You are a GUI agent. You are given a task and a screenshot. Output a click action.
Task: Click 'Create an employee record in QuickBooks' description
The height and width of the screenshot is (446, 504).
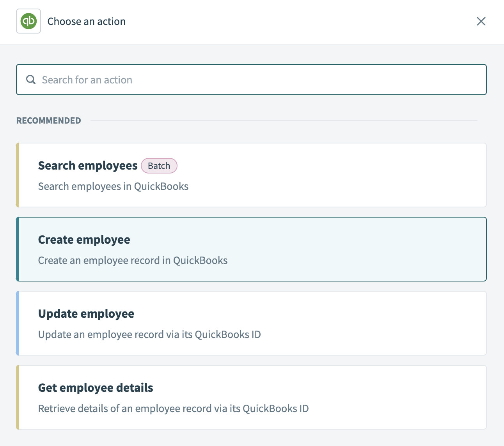(x=133, y=260)
